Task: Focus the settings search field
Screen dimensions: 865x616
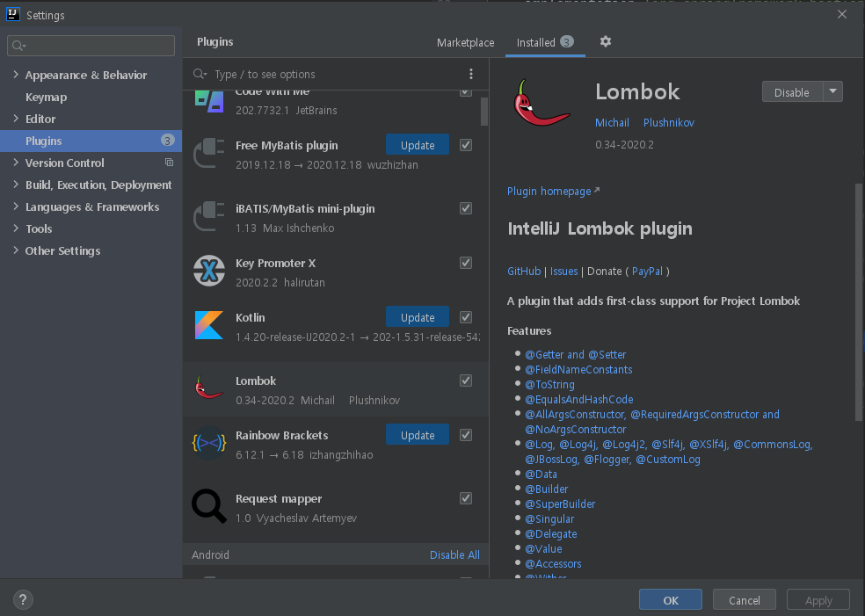Action: (x=91, y=46)
